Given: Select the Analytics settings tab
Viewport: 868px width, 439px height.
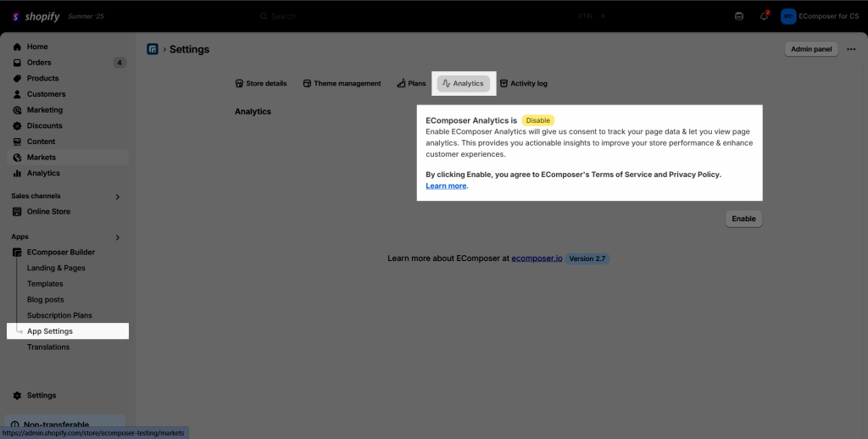Looking at the screenshot, I should (464, 84).
